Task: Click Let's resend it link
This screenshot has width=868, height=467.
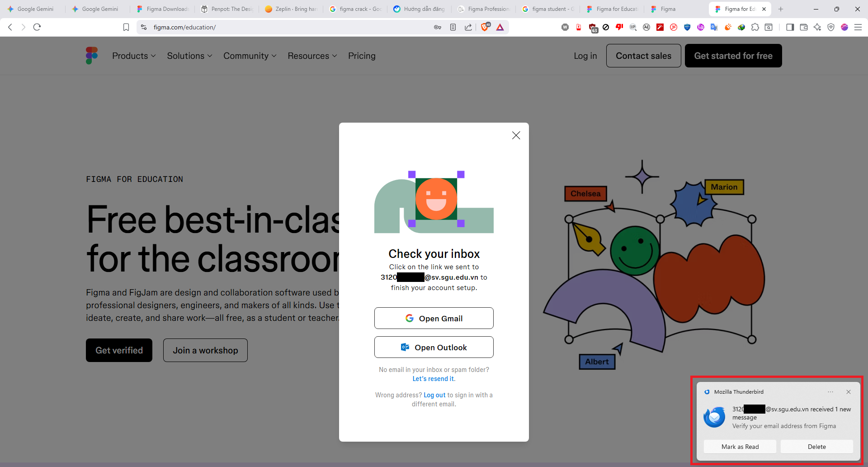Action: (x=434, y=379)
